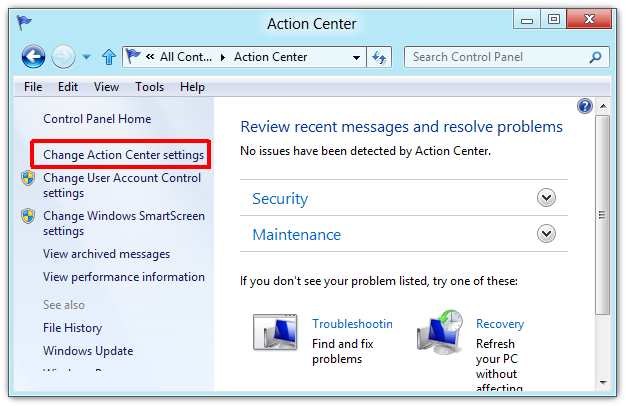Open Change Windows SmartScreen settings
The width and height of the screenshot is (626, 406).
tap(124, 223)
